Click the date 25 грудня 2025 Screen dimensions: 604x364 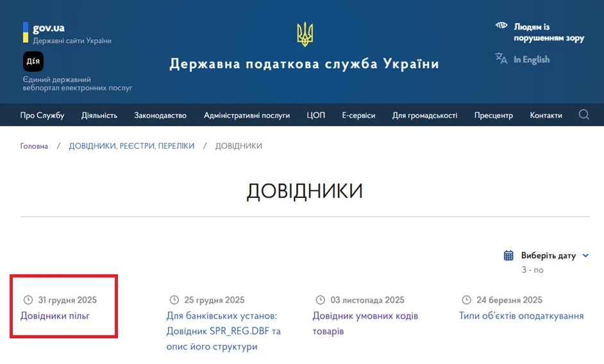(214, 300)
